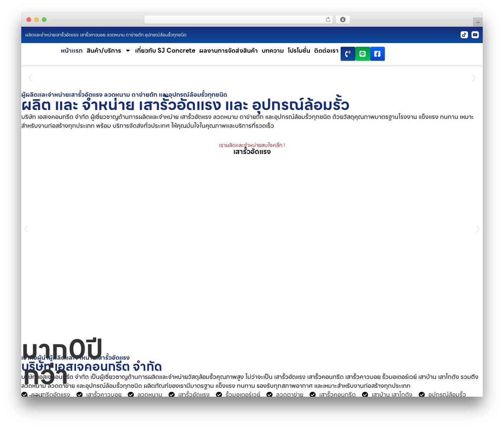Click the ลวดตาข่าย checklist item
The image size is (504, 427).
point(285,394)
